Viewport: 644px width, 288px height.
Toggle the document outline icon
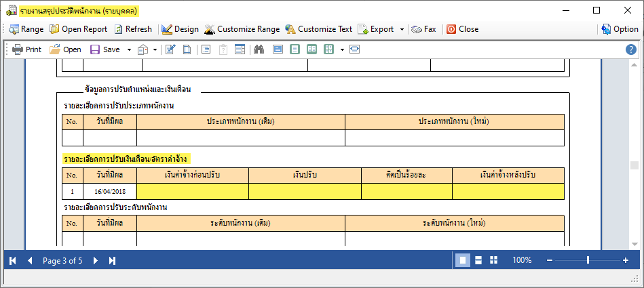pyautogui.click(x=206, y=49)
